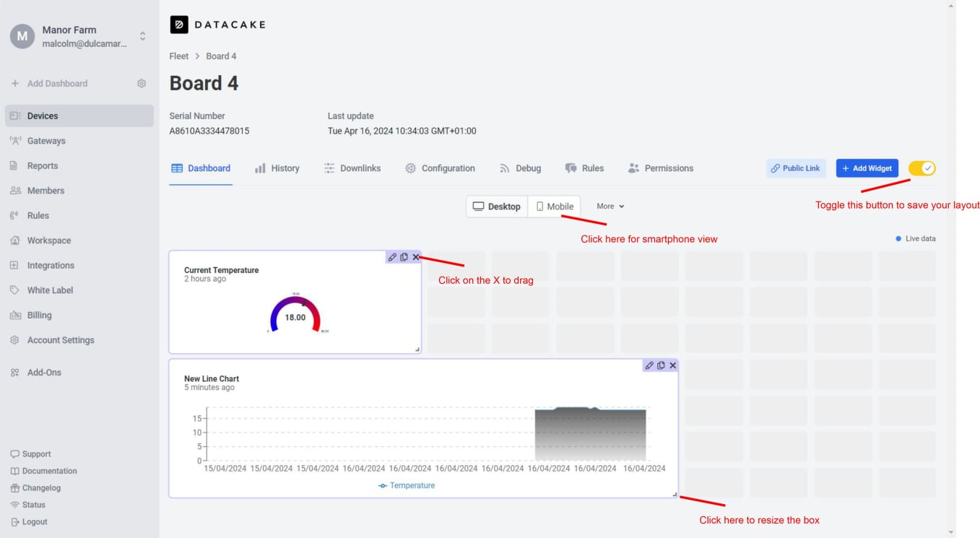Click duplicate icon on New Line Chart widget

[661, 365]
